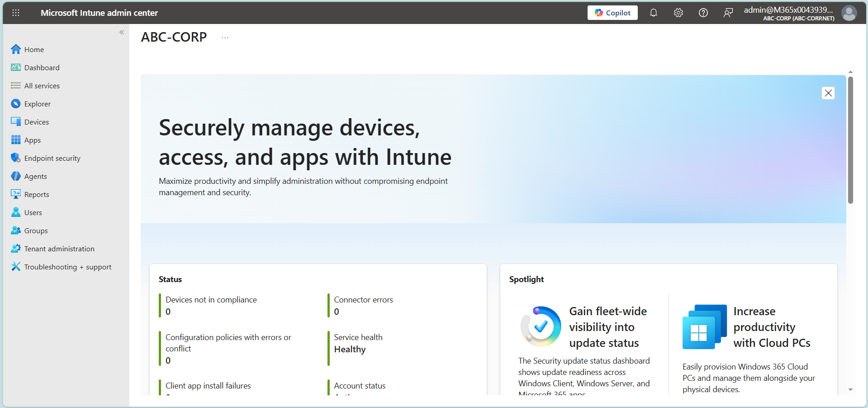This screenshot has width=868, height=408.
Task: Open Troubleshooting + support label
Action: [68, 267]
